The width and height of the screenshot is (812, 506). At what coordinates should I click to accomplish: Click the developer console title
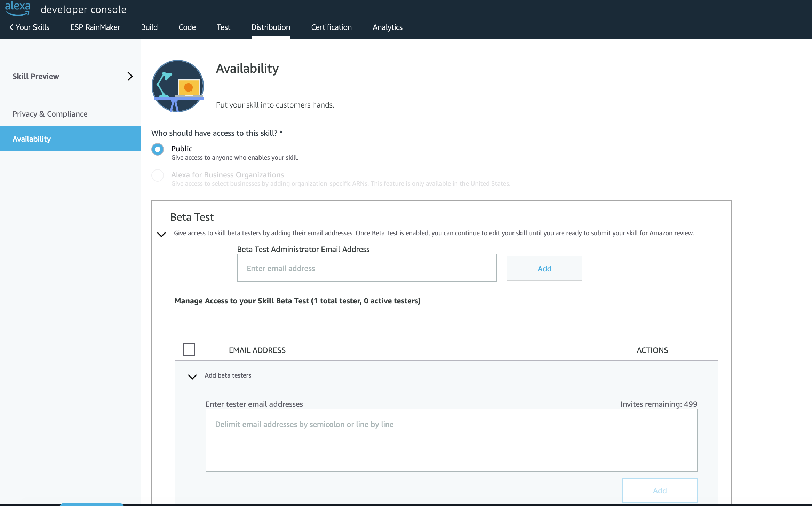(x=83, y=9)
